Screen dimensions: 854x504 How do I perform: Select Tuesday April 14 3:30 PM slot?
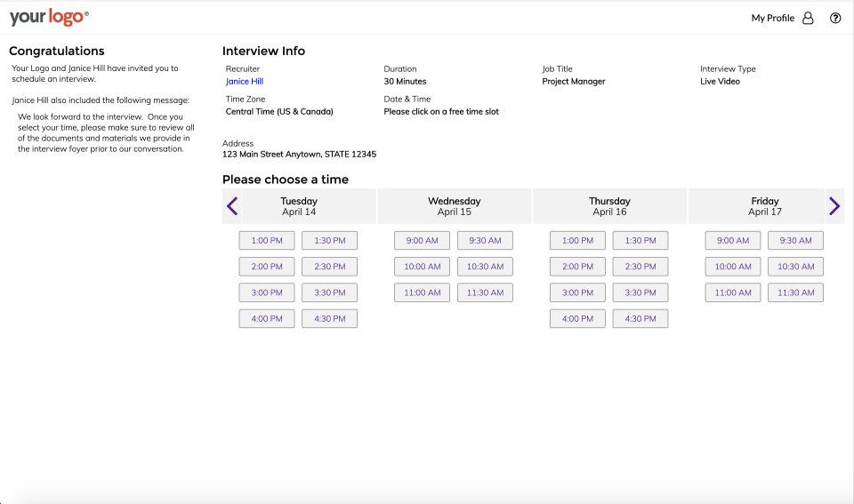(x=329, y=292)
